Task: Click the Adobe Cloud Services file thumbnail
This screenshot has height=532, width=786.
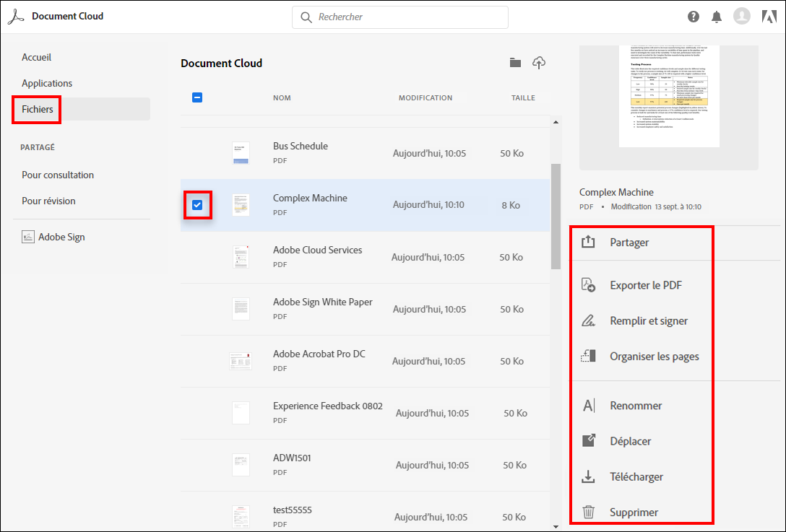Action: (241, 256)
